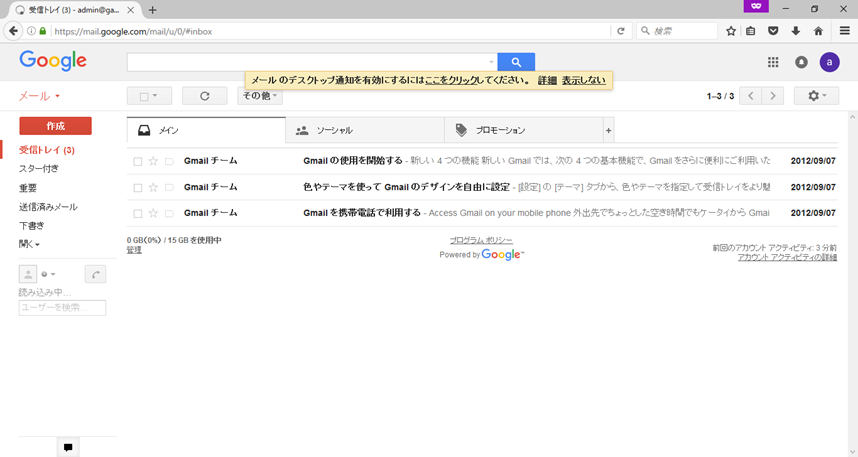Open the settings gear menu

point(816,96)
